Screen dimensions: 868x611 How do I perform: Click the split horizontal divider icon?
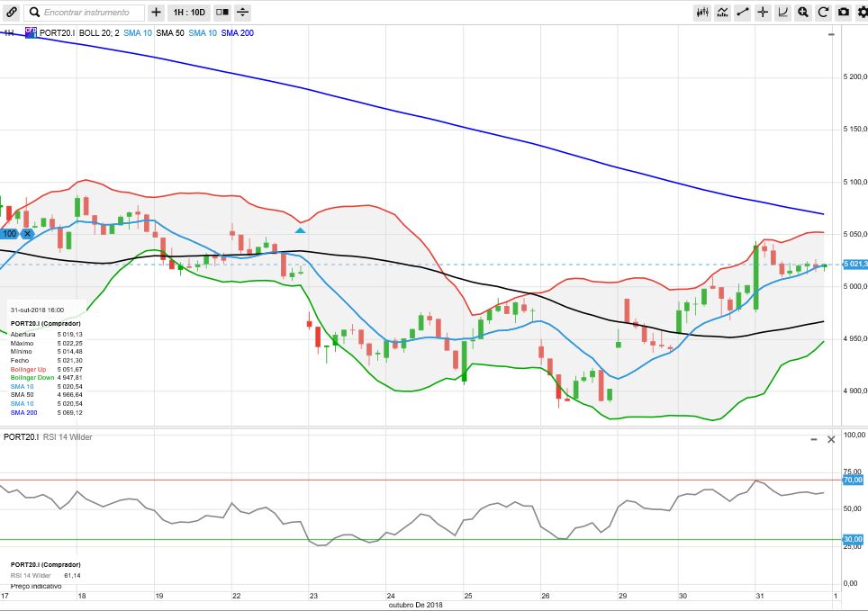(242, 13)
